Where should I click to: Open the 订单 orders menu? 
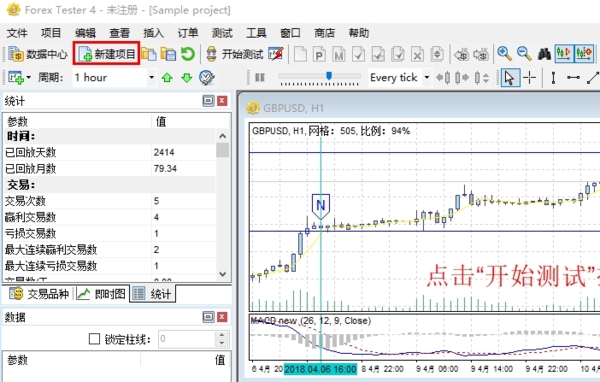[188, 33]
